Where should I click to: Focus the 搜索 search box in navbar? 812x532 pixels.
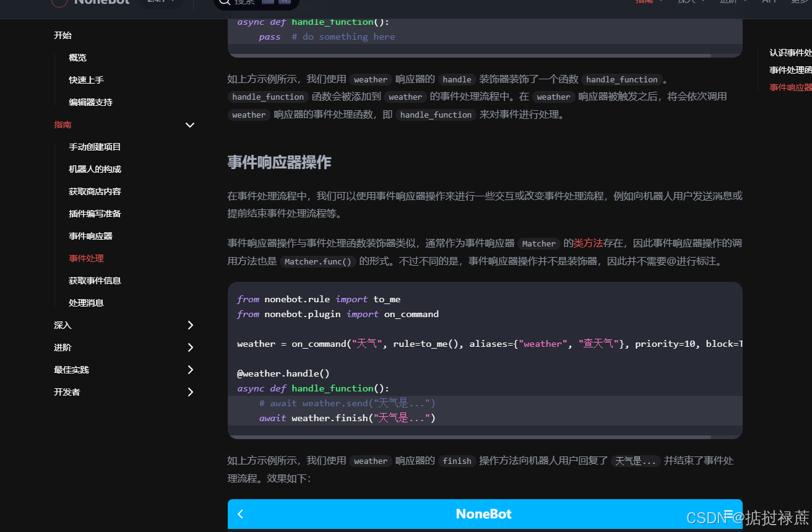pyautogui.click(x=256, y=2)
